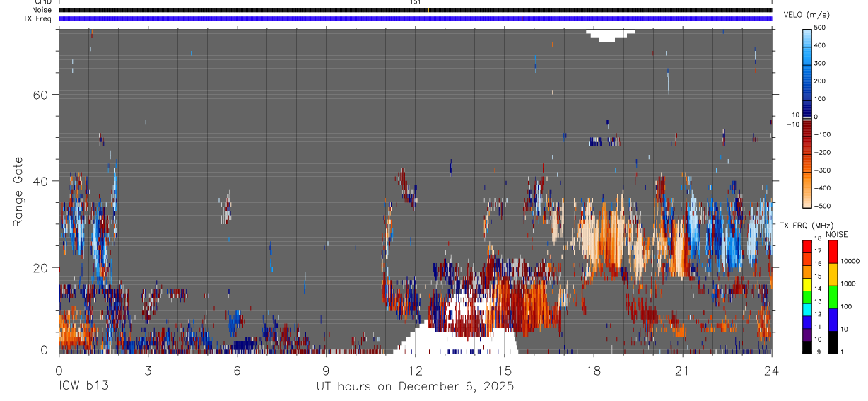868x401 pixels.
Task: Select the 200 tick on velocity scale
Action: [x=821, y=81]
